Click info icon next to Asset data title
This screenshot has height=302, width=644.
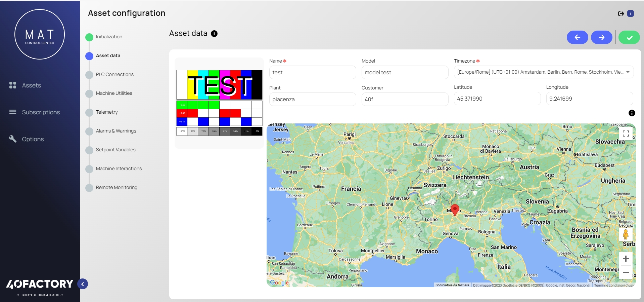tap(214, 34)
